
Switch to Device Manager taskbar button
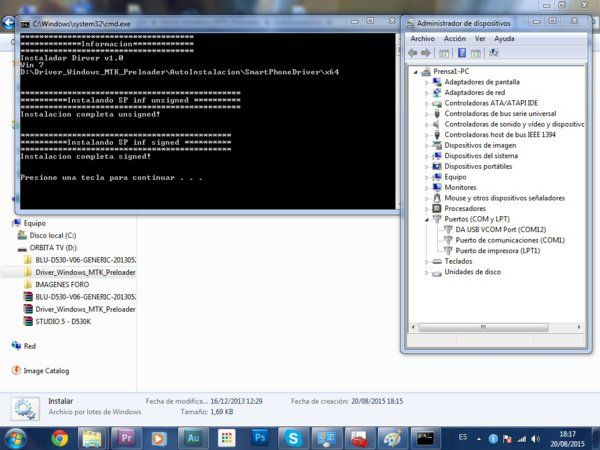(326, 439)
